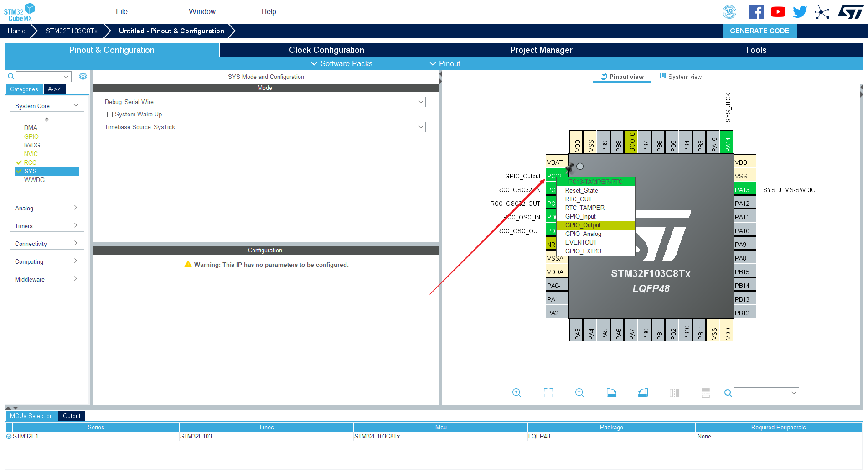The height and width of the screenshot is (475, 868).
Task: Click the System view grid icon
Action: point(663,77)
